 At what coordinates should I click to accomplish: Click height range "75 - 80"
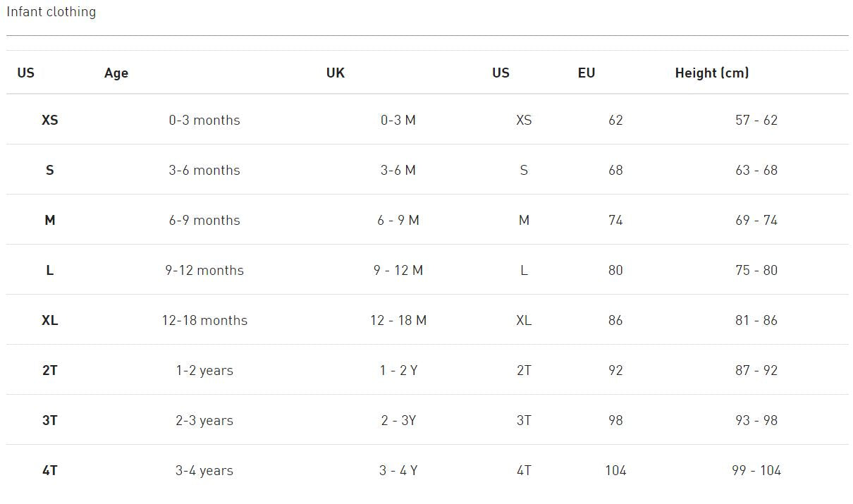pyautogui.click(x=756, y=271)
